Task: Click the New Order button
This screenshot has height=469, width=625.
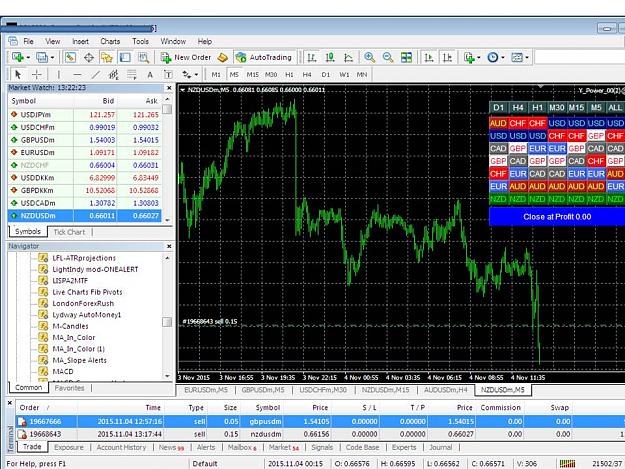Action: coord(186,57)
